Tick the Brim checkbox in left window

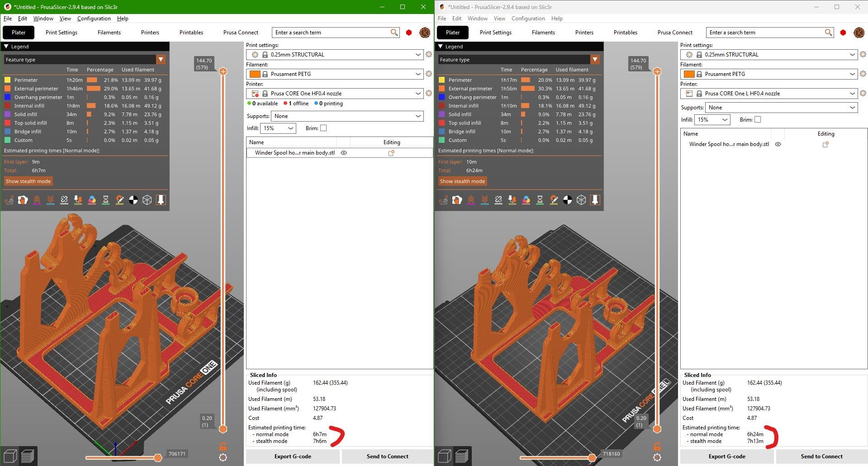pos(323,128)
